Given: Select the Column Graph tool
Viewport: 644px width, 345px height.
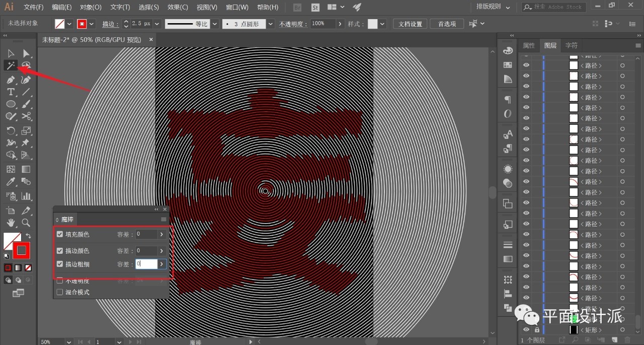Looking at the screenshot, I should point(26,196).
